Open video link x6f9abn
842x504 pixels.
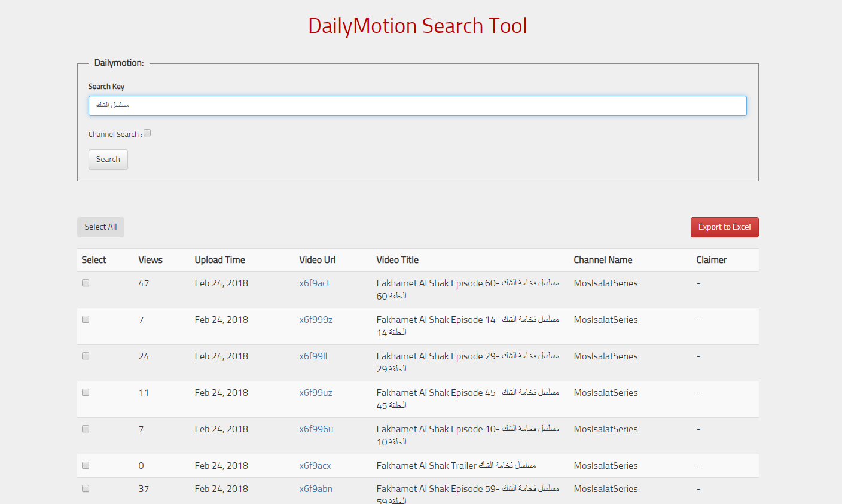click(x=316, y=489)
